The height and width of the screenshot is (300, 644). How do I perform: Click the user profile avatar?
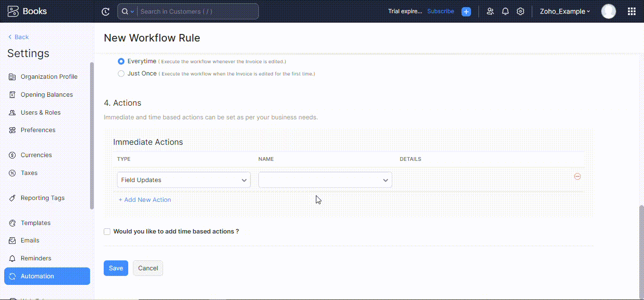608,11
